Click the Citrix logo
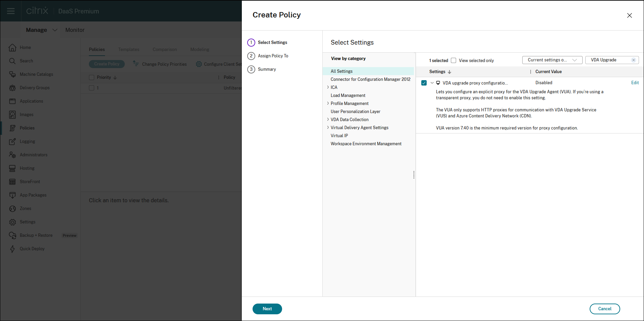Image resolution: width=644 pixels, height=321 pixels. pyautogui.click(x=37, y=11)
